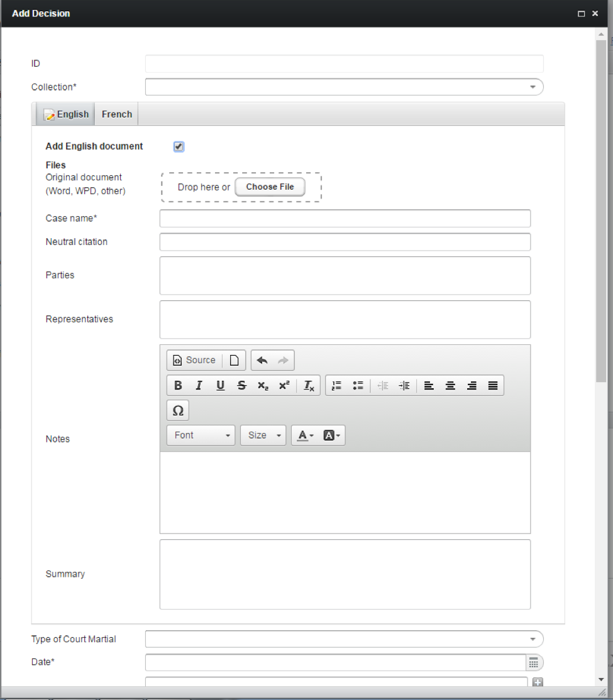Apply Strikethrough formatting
This screenshot has width=613, height=700.
(242, 386)
